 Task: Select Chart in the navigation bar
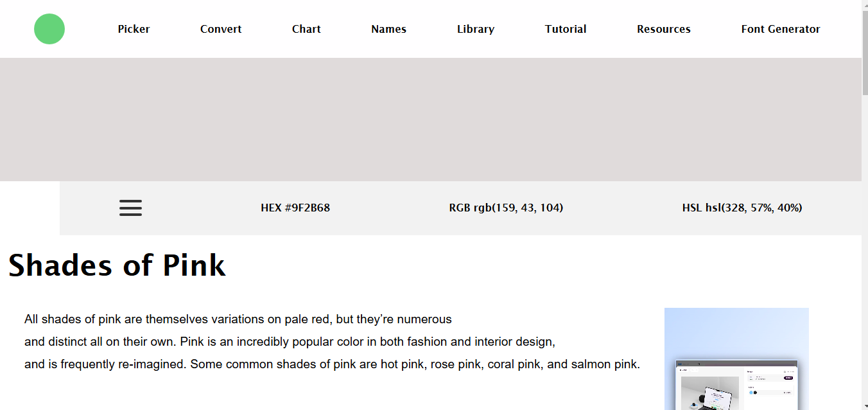pos(306,29)
